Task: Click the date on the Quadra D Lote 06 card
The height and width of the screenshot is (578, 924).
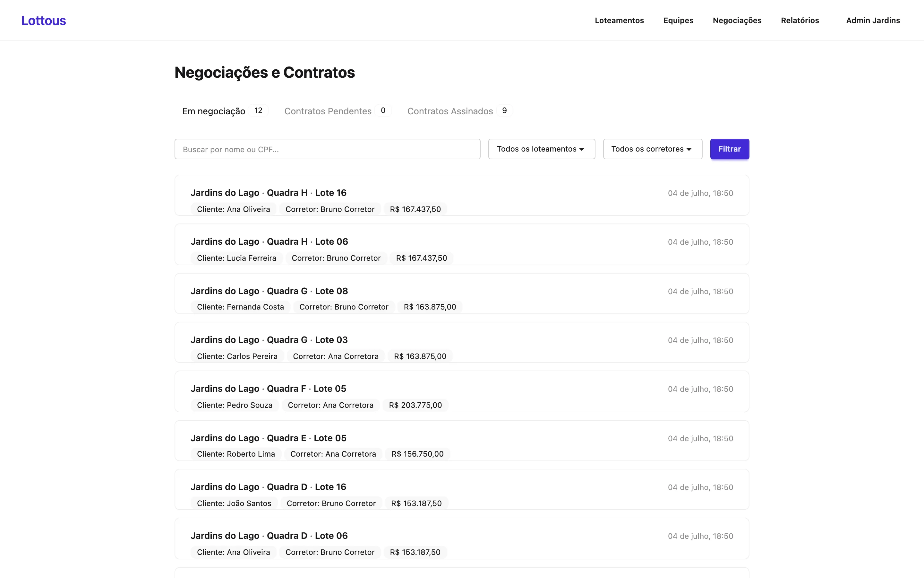Action: (x=700, y=536)
